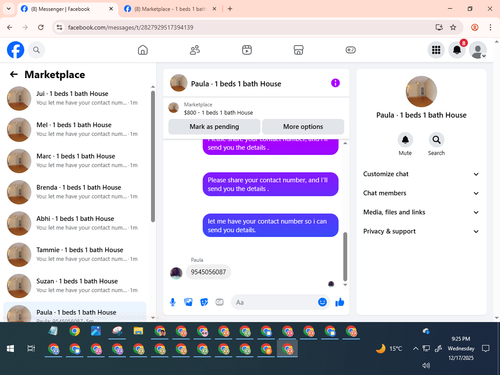The width and height of the screenshot is (500, 375).
Task: Expand Chat members section
Action: coord(421,193)
